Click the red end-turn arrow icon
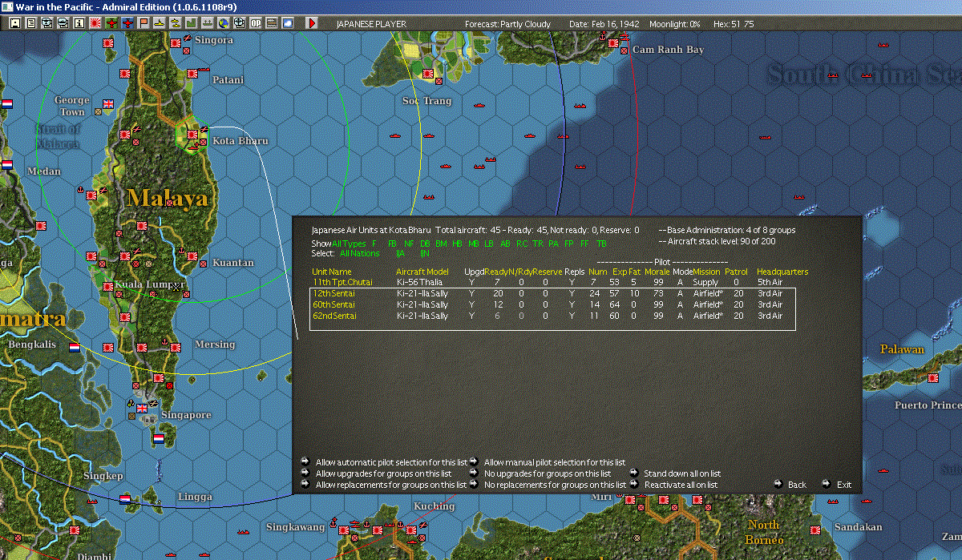Screen dimensions: 962x560 click(312, 23)
